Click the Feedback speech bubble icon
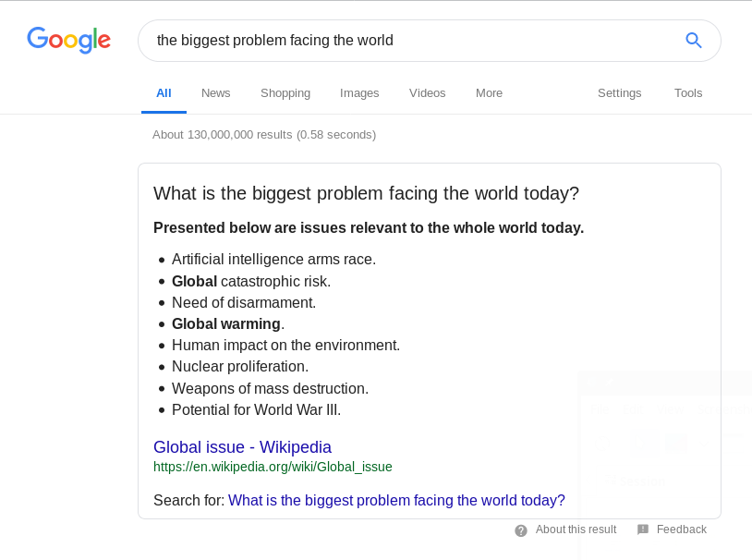Image resolution: width=752 pixels, height=560 pixels. point(643,530)
